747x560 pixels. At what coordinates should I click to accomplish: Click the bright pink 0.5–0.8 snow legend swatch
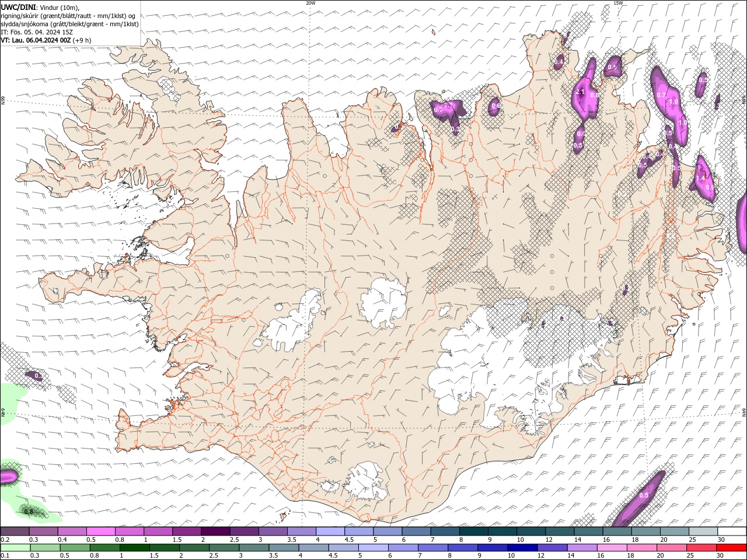coord(100,531)
